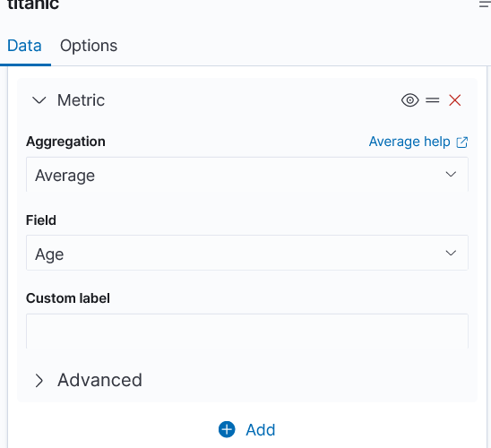Select the Data tab
This screenshot has height=448, width=491.
[24, 46]
